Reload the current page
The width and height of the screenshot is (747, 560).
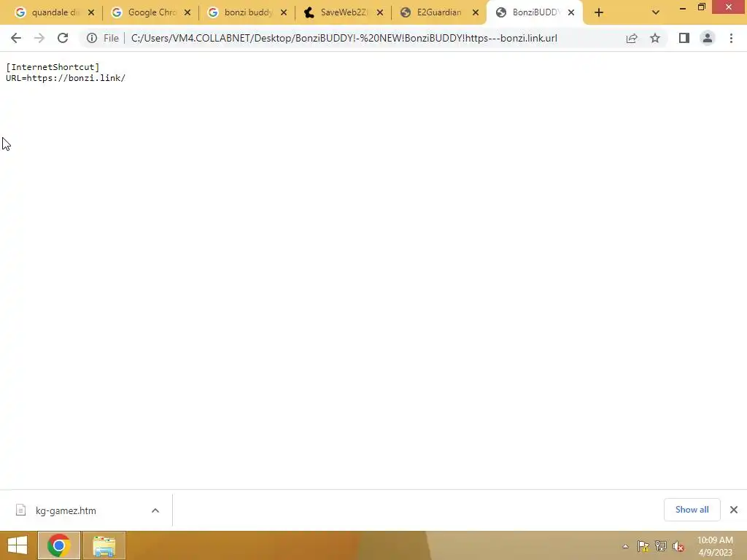click(x=63, y=38)
